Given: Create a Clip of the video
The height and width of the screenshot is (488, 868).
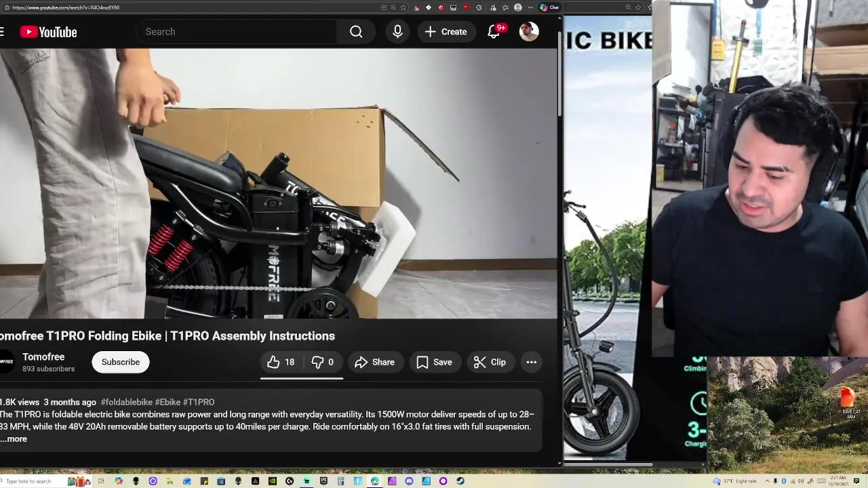Looking at the screenshot, I should [x=490, y=362].
